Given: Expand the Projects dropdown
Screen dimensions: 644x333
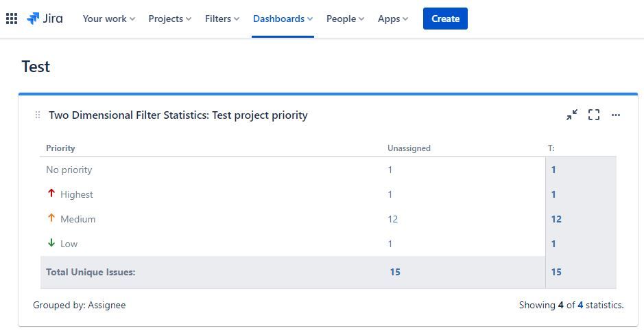Looking at the screenshot, I should pyautogui.click(x=169, y=19).
